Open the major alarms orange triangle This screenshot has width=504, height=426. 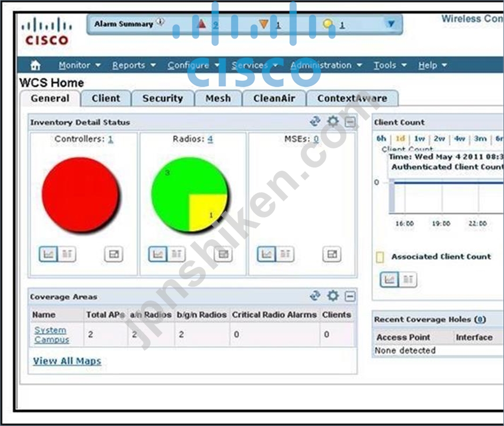click(x=264, y=24)
